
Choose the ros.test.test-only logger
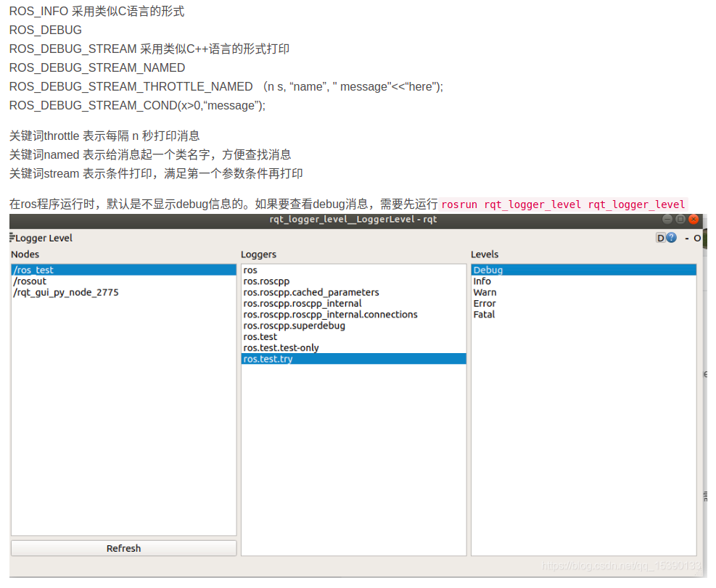(x=281, y=347)
